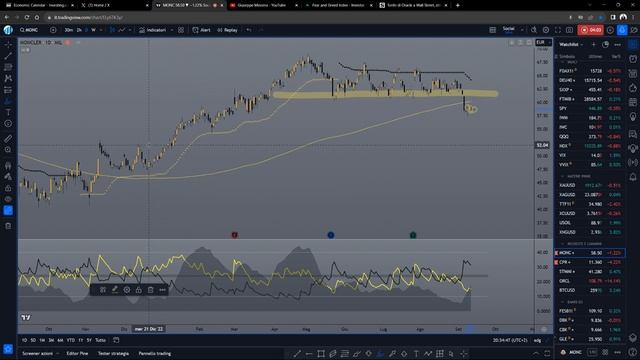Select VIX row in watchlist
Image resolution: width=640 pixels, height=360 pixels.
coord(590,155)
